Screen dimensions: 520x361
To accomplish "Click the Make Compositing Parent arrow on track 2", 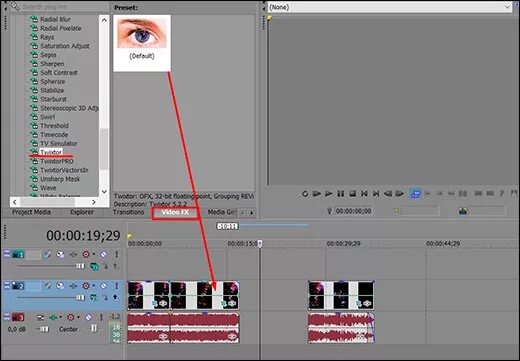I will 116,297.
